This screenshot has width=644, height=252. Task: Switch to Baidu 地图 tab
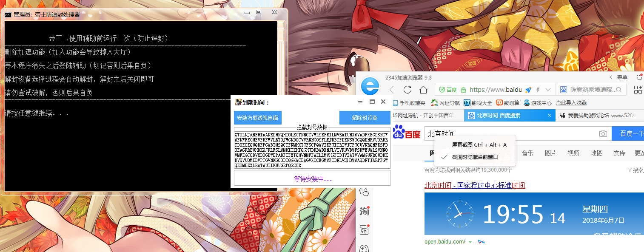pyautogui.click(x=596, y=153)
